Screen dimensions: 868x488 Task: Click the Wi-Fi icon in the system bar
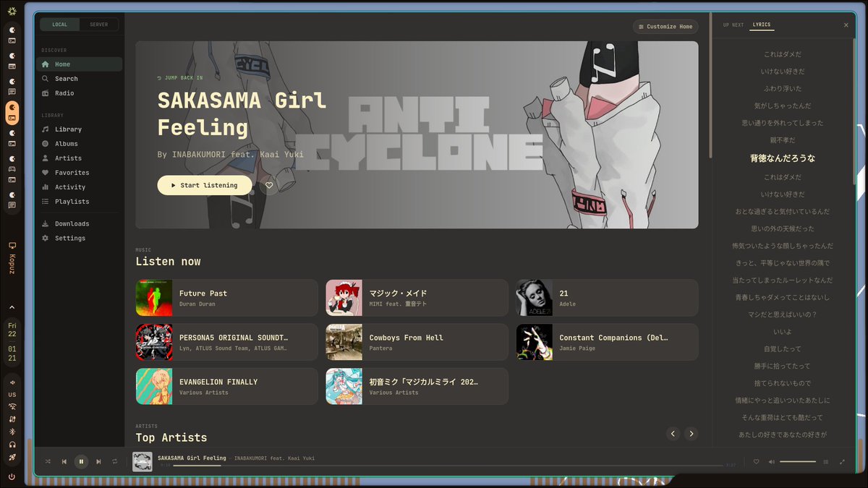tap(12, 406)
